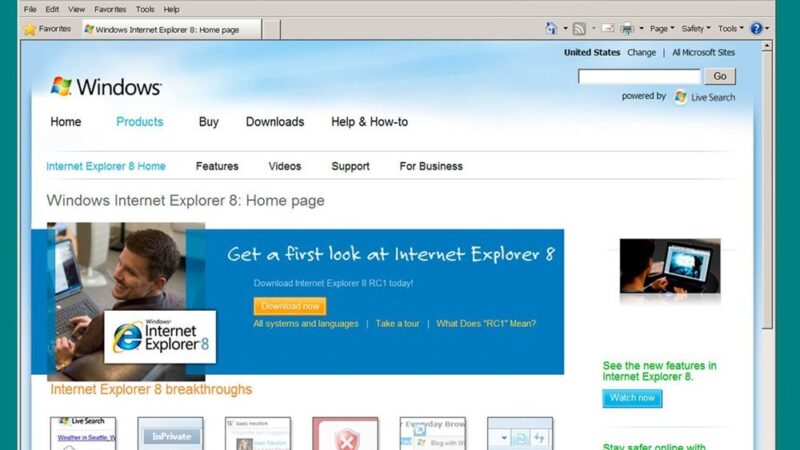Click the man with laptop banner image
Viewport: 800px width, 450px height.
tap(126, 302)
